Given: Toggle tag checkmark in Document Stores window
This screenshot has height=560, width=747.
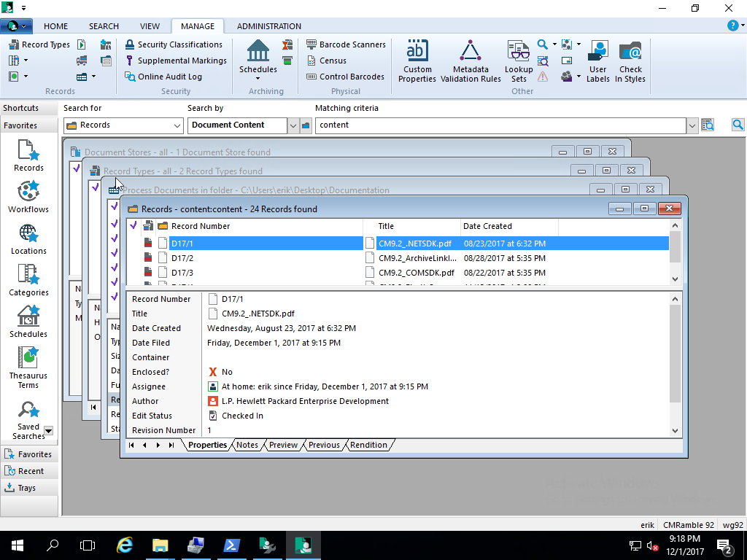Looking at the screenshot, I should click(x=76, y=168).
